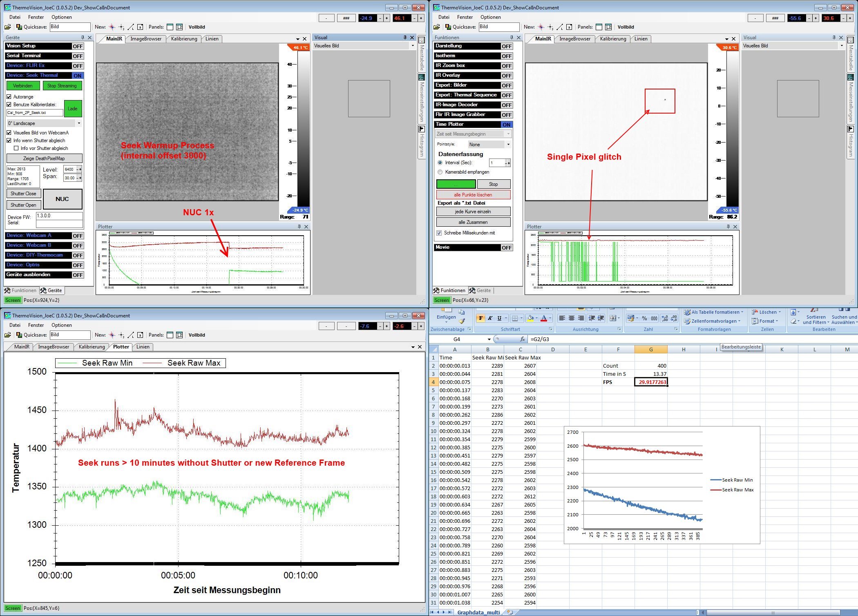
Task: Expand the Als Tabelle formatieren menu
Action: (x=715, y=312)
